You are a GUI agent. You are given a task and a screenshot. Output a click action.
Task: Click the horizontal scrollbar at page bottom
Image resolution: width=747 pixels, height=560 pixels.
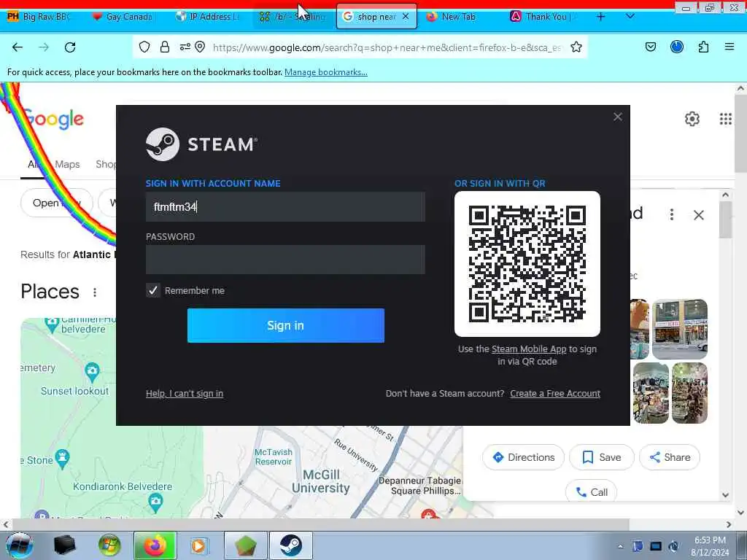[x=320, y=525]
